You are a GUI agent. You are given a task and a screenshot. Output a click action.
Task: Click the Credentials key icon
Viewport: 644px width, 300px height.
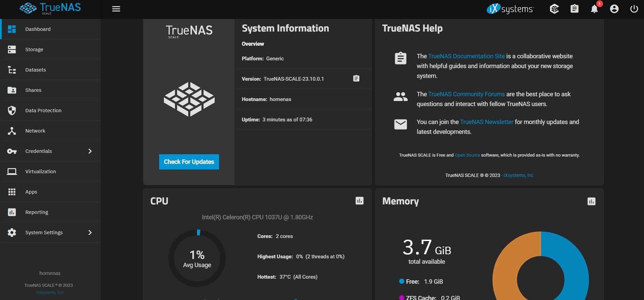click(12, 151)
